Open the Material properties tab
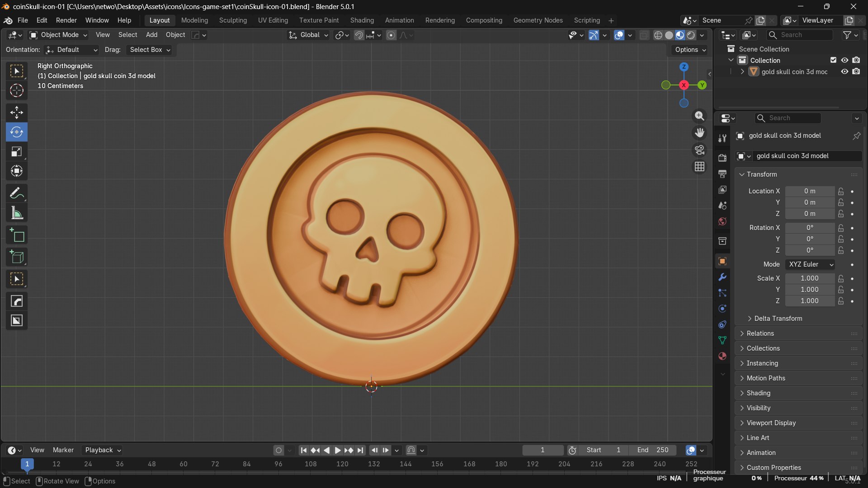The image size is (868, 488). (x=722, y=356)
